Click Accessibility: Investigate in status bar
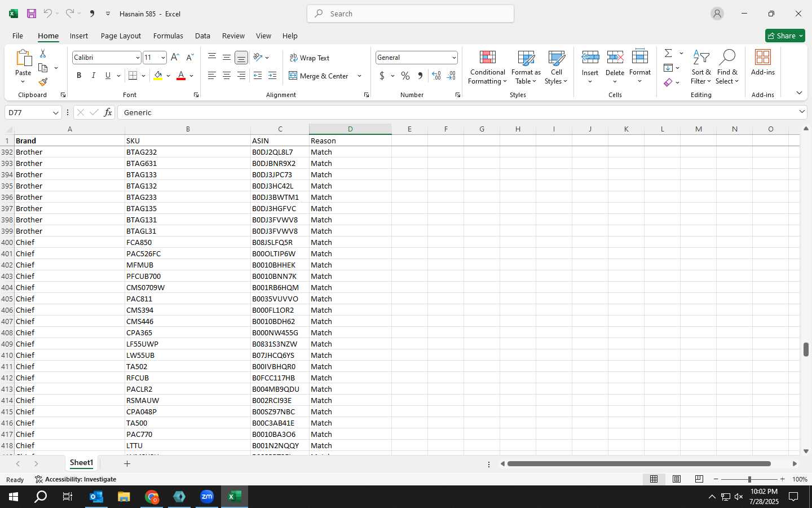 point(76,479)
